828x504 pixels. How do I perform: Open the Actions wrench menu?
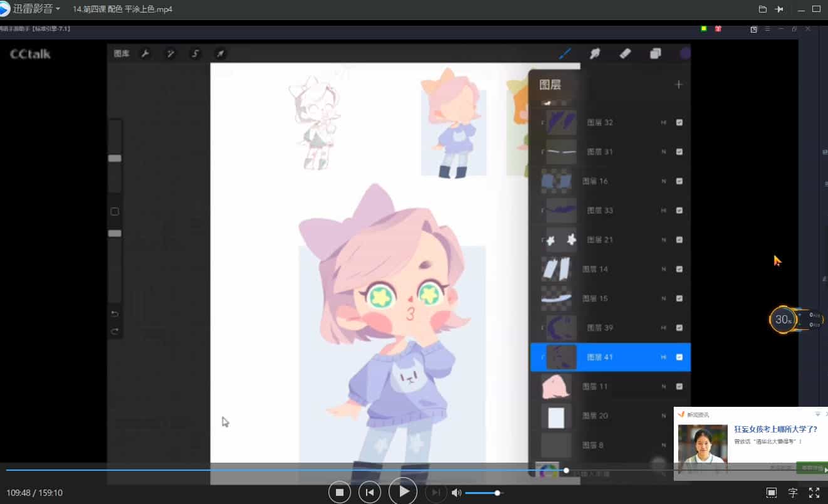tap(145, 54)
